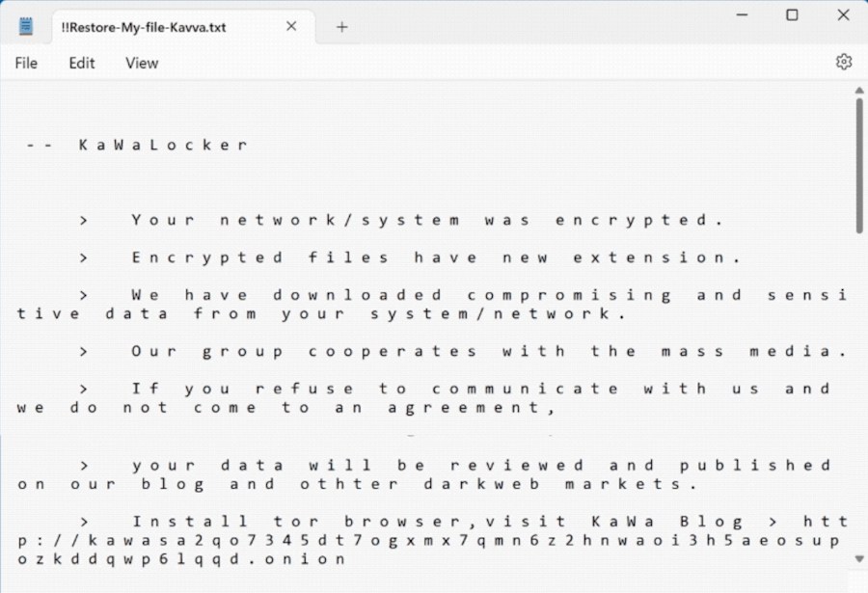The image size is (868, 593).
Task: Click the scrollbar down arrow
Action: 859,558
